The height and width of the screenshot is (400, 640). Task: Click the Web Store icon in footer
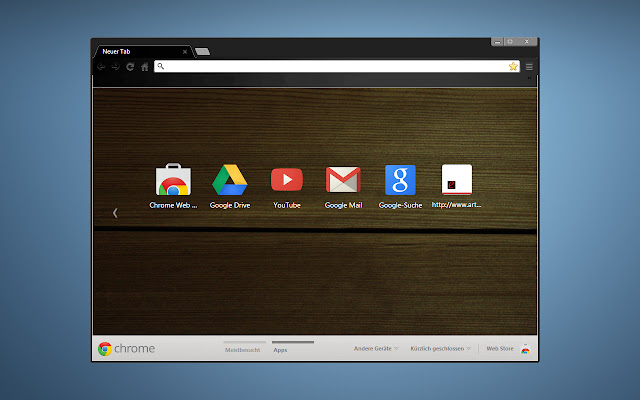(x=525, y=349)
